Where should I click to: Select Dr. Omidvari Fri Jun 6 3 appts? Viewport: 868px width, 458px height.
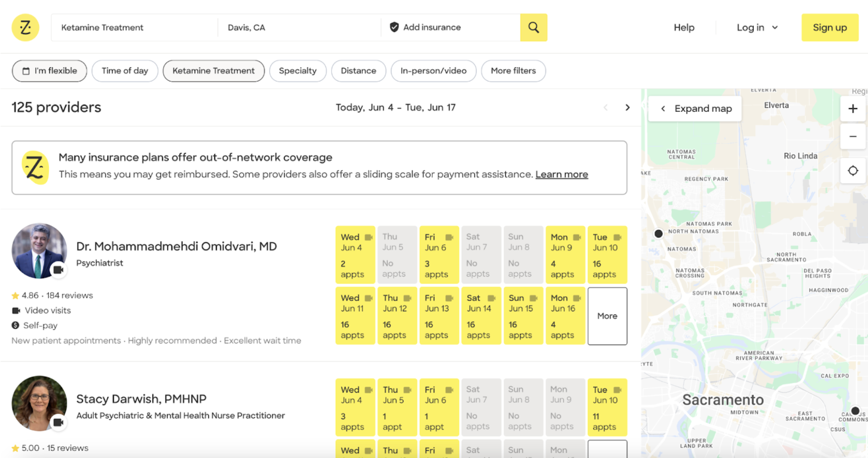click(x=439, y=255)
